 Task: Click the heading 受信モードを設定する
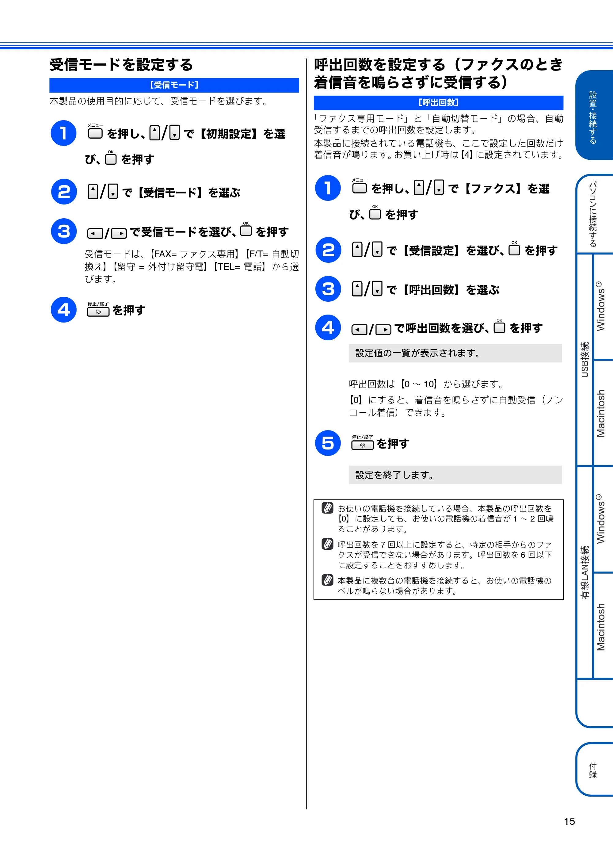[121, 65]
